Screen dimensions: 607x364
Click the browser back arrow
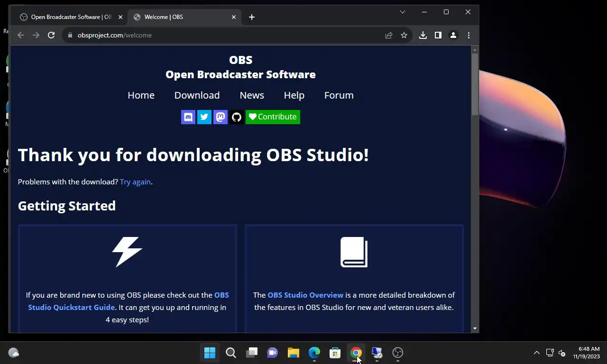tap(21, 35)
